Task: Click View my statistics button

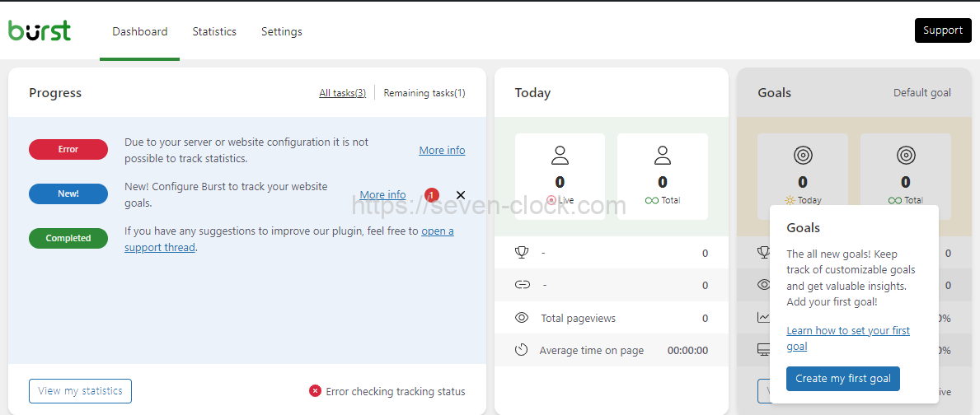Action: pyautogui.click(x=80, y=391)
